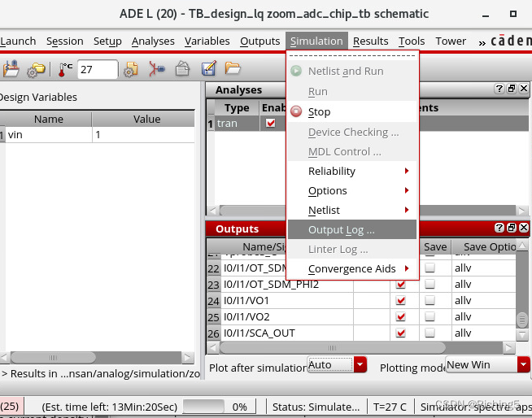Open the Plotting mode dropdown
532x418 pixels.
(x=523, y=365)
